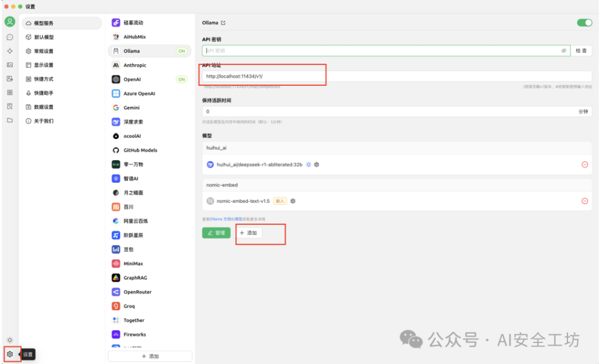
Task: Open the chat conversations icon in the sidebar
Action: click(9, 36)
